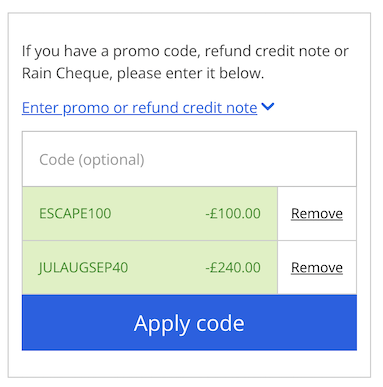
Task: Click the 'please enter it below' text
Action: point(190,74)
